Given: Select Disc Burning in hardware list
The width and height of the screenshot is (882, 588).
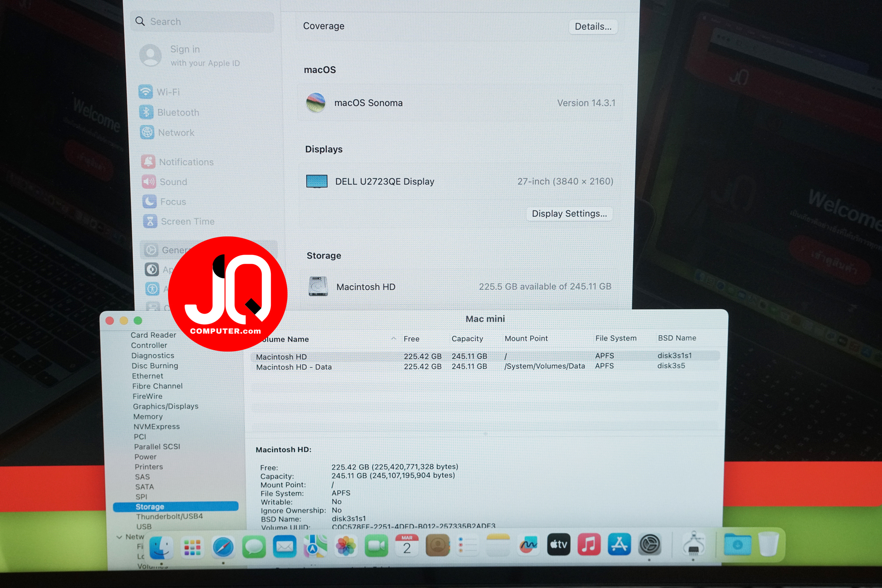Looking at the screenshot, I should (155, 365).
